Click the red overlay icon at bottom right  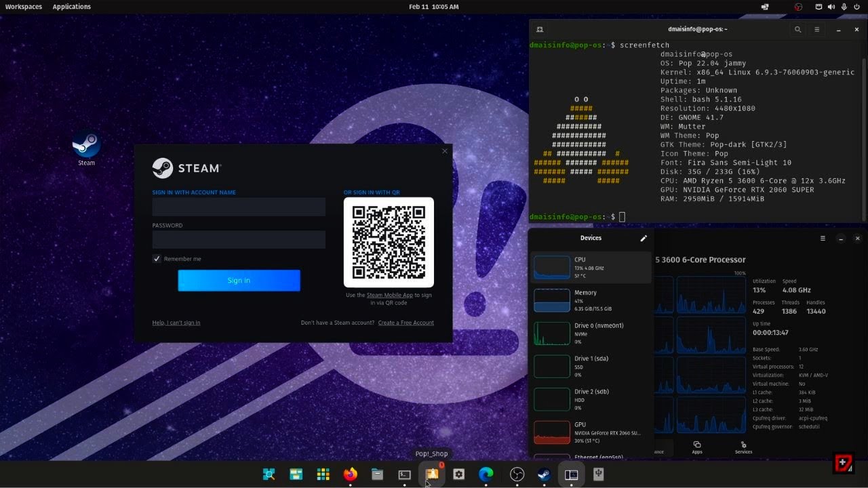[843, 463]
